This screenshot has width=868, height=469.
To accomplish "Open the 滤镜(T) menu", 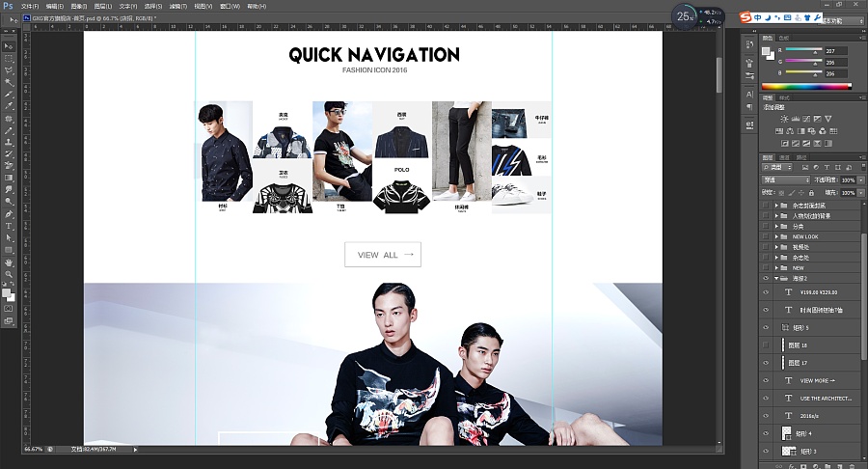I will [x=177, y=6].
